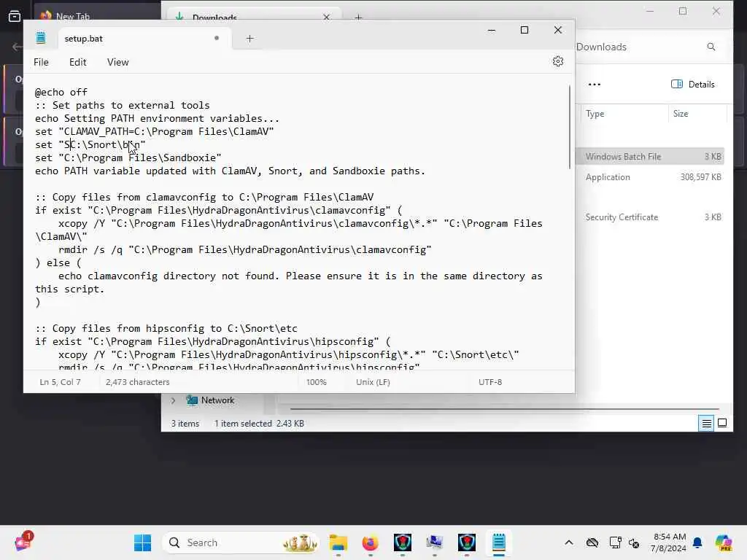The height and width of the screenshot is (560, 747).
Task: Expand the Network tree node
Action: point(173,400)
